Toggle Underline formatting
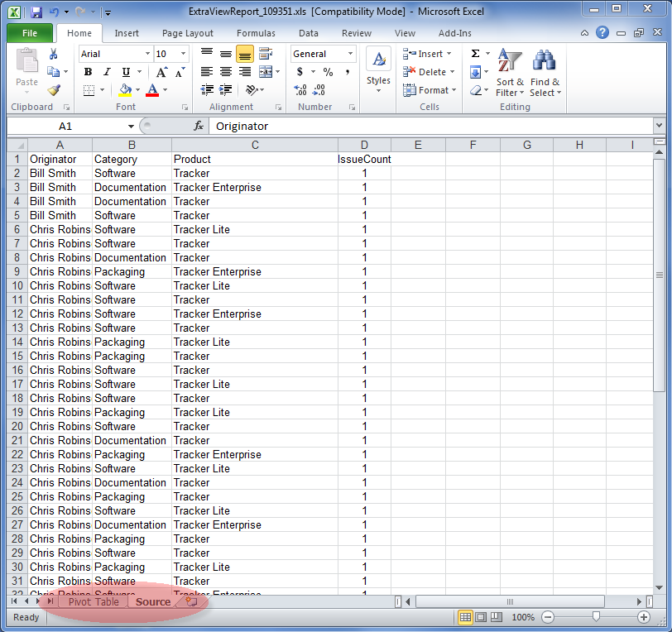672x632 pixels. coord(126,72)
